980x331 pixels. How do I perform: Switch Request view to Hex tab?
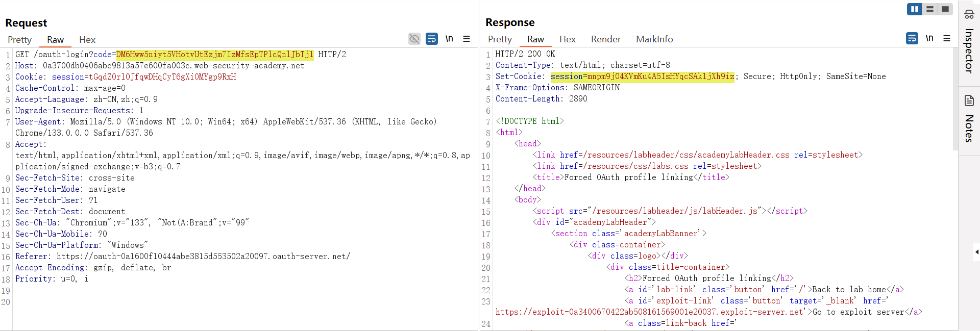[x=87, y=40]
